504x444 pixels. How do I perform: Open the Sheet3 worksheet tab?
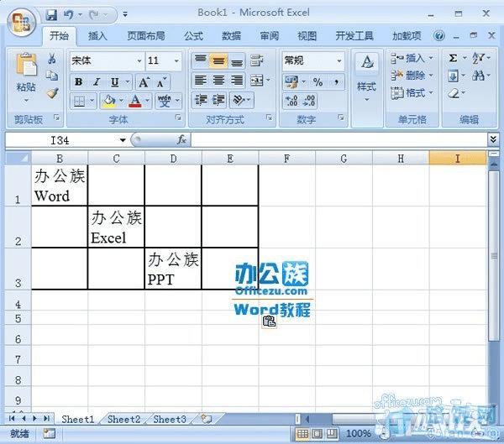click(x=170, y=420)
